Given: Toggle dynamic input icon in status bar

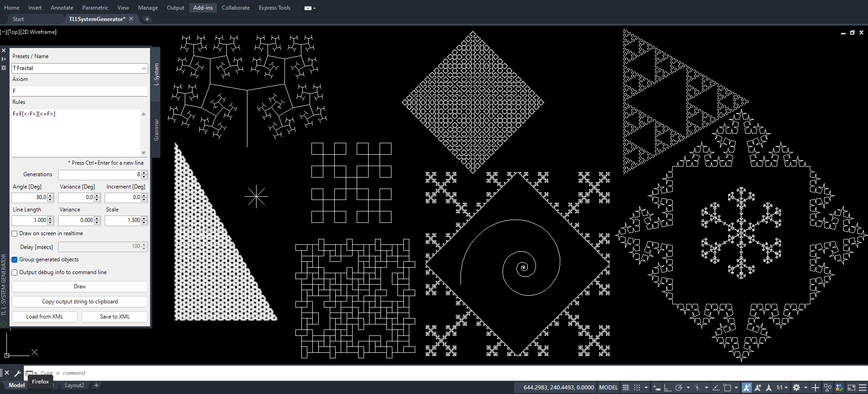Looking at the screenshot, I should tap(657, 387).
